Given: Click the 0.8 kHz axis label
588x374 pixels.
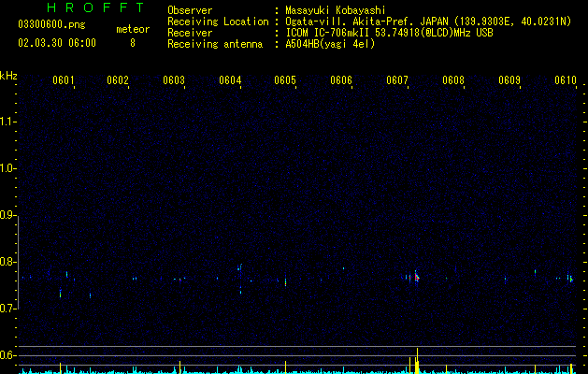Looking at the screenshot, I should [7, 262].
